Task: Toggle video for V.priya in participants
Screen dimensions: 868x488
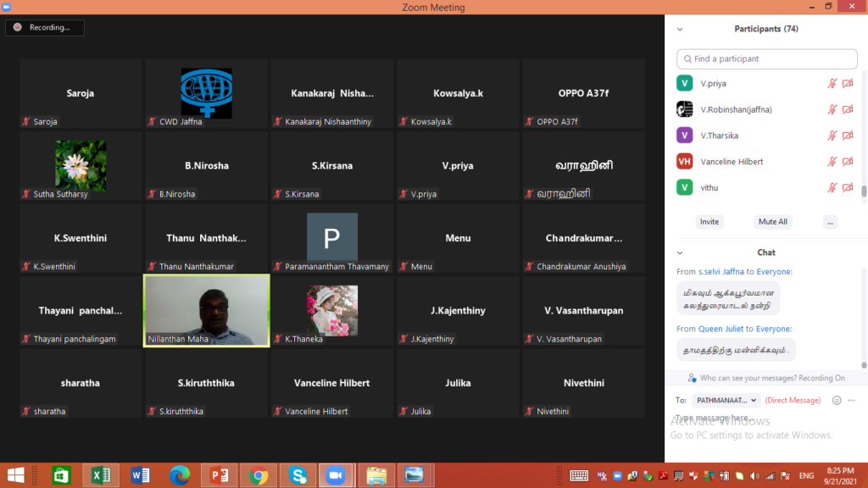Action: pyautogui.click(x=848, y=84)
